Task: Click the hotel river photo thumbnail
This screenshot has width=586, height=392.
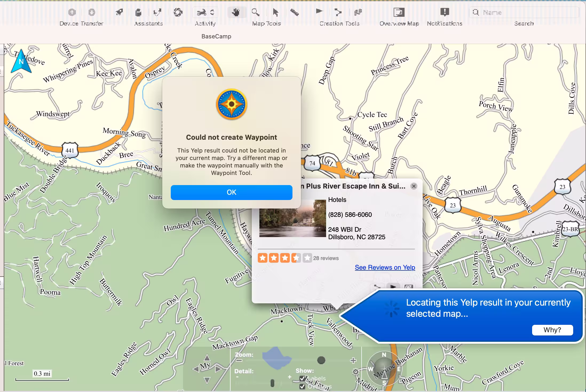Action: [x=292, y=218]
